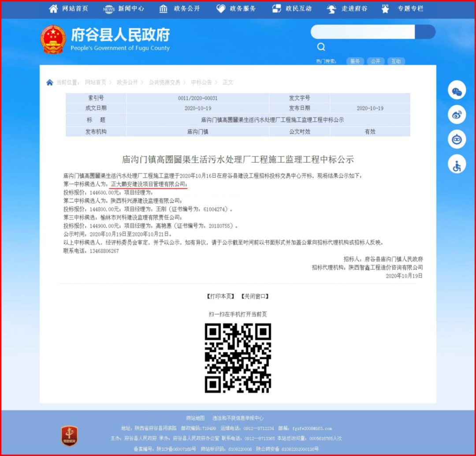Image resolution: width=476 pixels, height=456 pixels.
Task: Click inside the search input field
Action: pos(362,32)
